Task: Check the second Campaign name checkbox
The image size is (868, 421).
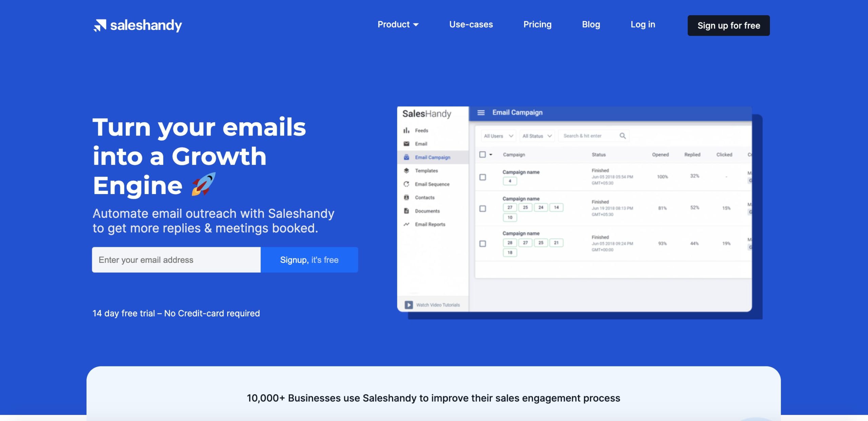Action: (x=482, y=208)
